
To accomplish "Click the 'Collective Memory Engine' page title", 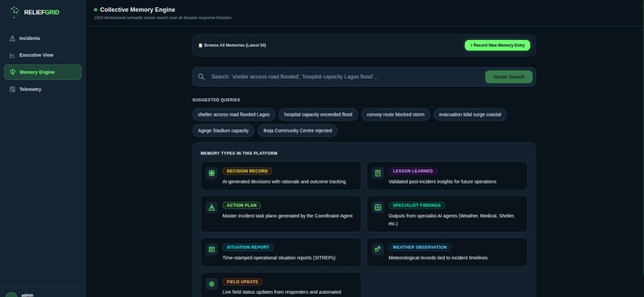I will pos(137,10).
